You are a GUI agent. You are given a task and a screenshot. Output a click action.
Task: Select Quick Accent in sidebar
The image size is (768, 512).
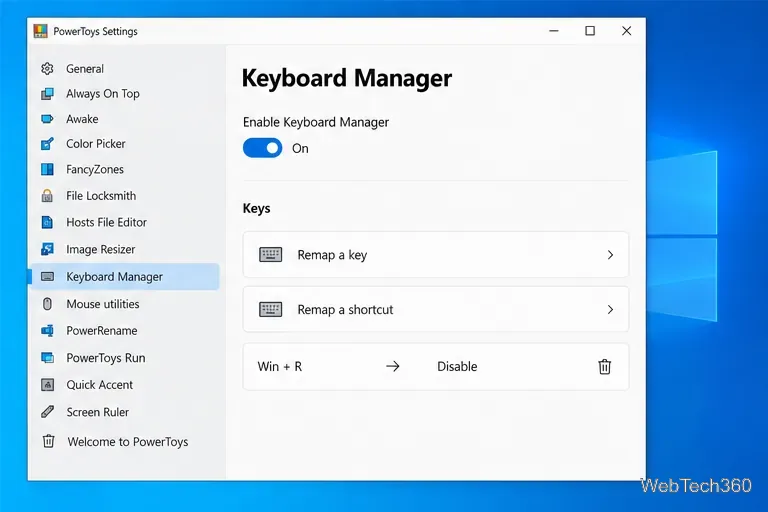click(100, 385)
